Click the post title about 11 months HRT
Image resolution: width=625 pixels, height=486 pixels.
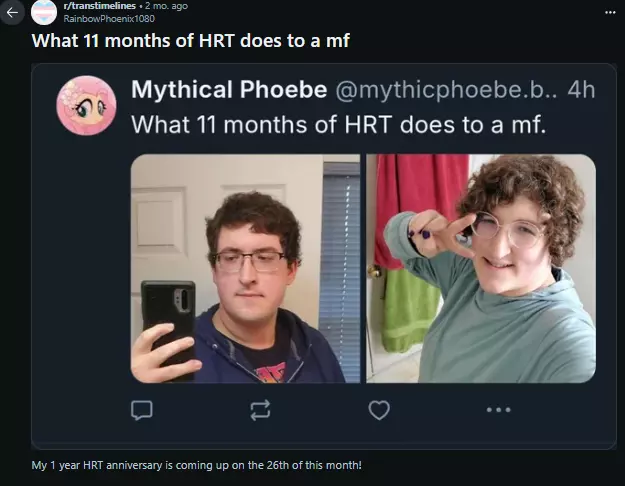(191, 41)
